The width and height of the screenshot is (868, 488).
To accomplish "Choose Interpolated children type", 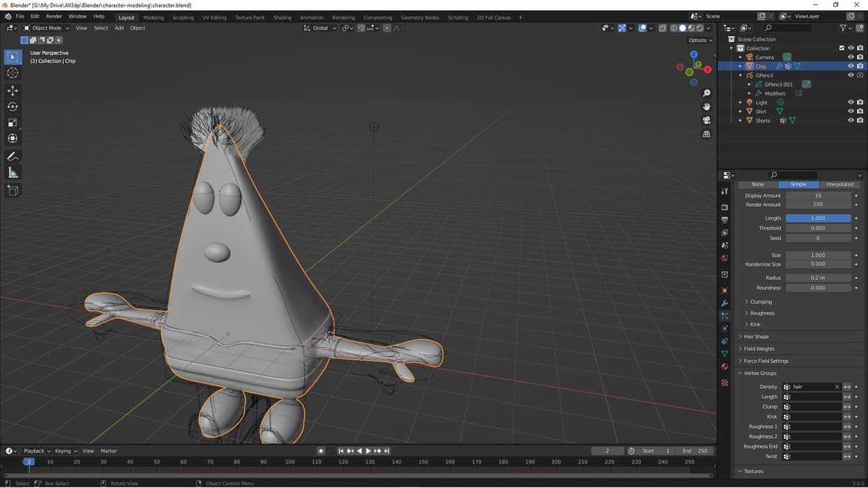I will [x=839, y=184].
